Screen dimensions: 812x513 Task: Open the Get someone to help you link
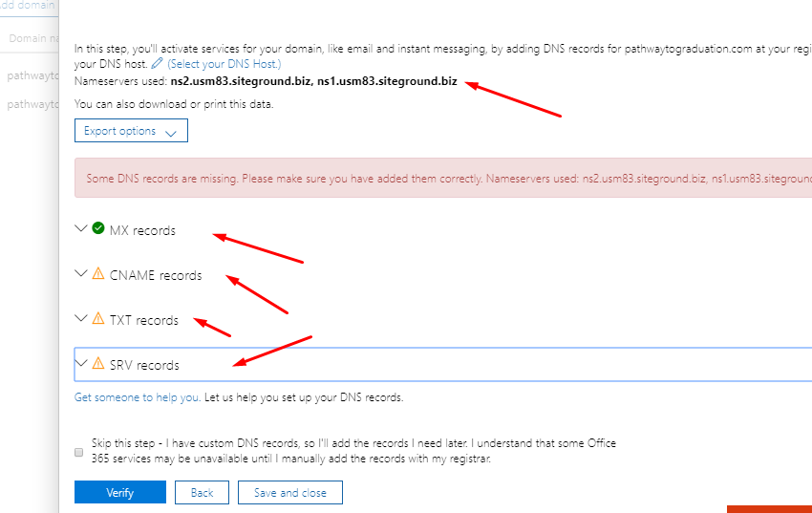(x=138, y=397)
